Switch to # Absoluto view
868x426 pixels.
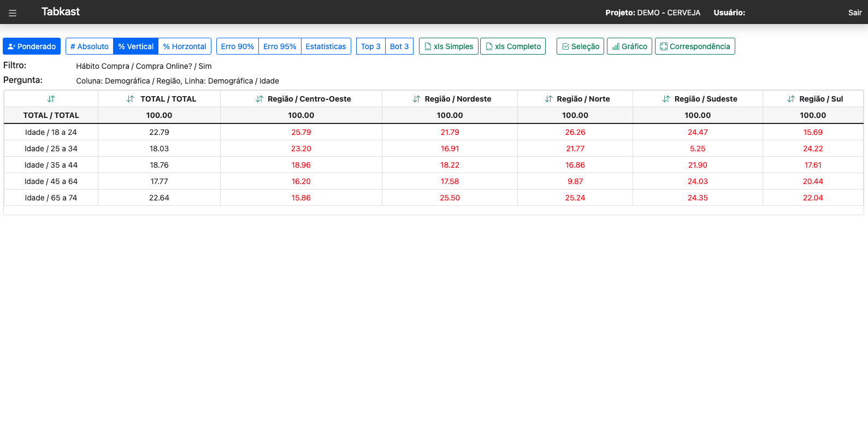(x=90, y=46)
